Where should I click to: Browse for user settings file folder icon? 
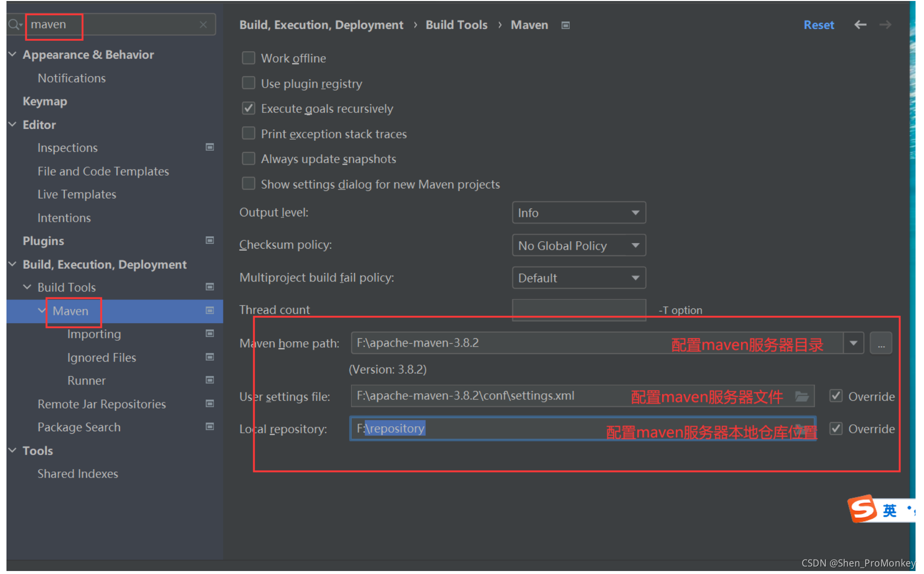point(802,396)
